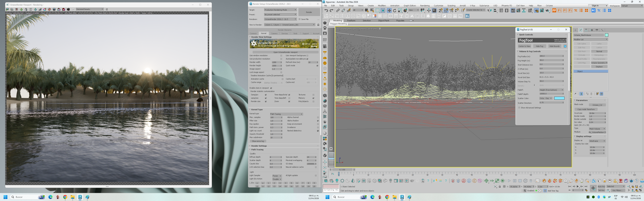Click the pin stack icon
The image size is (644, 201).
[575, 94]
